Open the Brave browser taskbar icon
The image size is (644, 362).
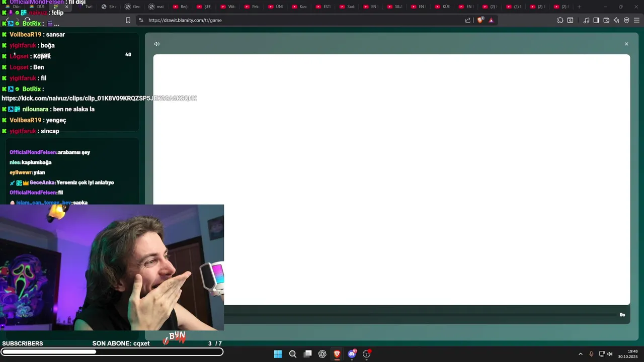(x=337, y=354)
